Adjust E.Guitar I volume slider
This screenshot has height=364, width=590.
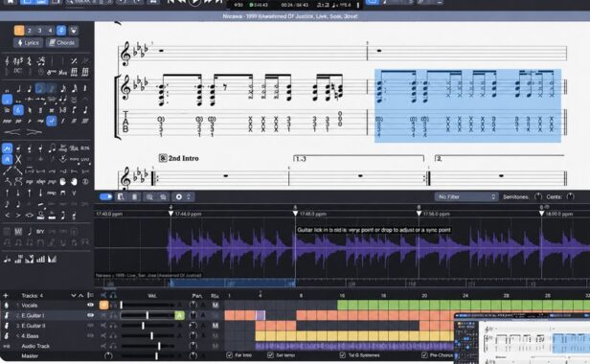click(x=147, y=315)
